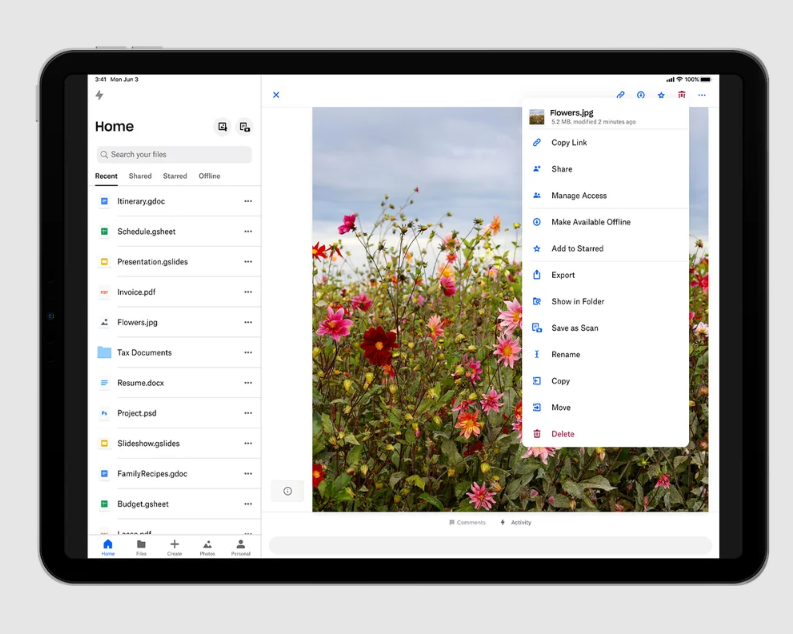Tap the upload photo icon beside Home
This screenshot has width=793, height=634.
[223, 127]
